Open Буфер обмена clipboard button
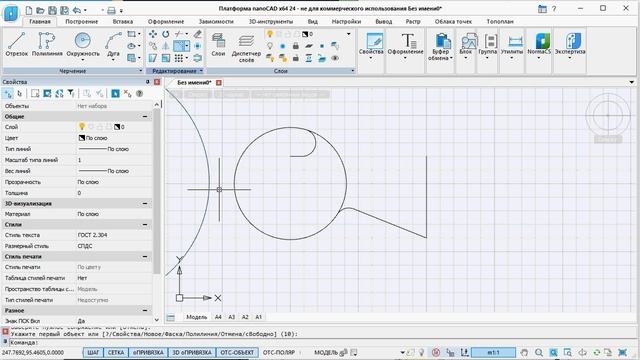Screen dimensions: 640x360 click(440, 47)
